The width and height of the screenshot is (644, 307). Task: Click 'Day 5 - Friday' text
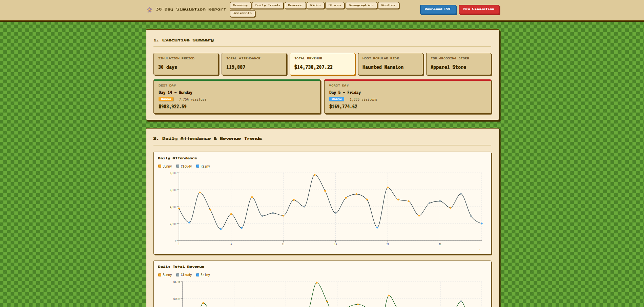pos(345,93)
